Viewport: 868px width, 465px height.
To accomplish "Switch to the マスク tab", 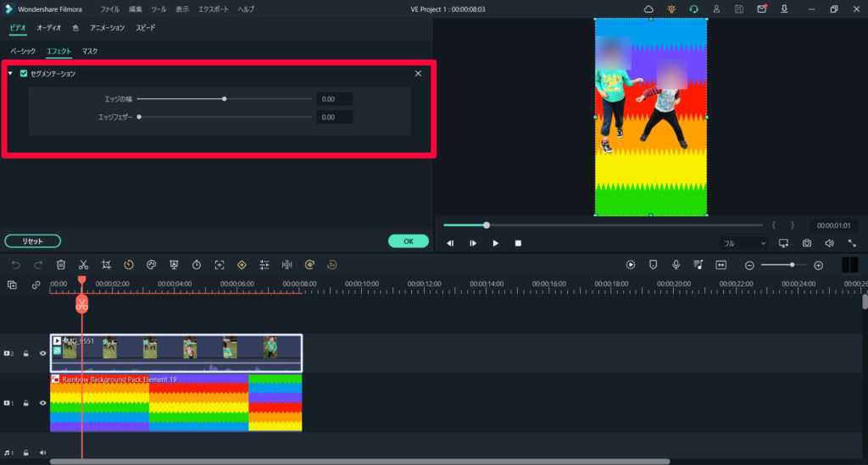I will 90,52.
